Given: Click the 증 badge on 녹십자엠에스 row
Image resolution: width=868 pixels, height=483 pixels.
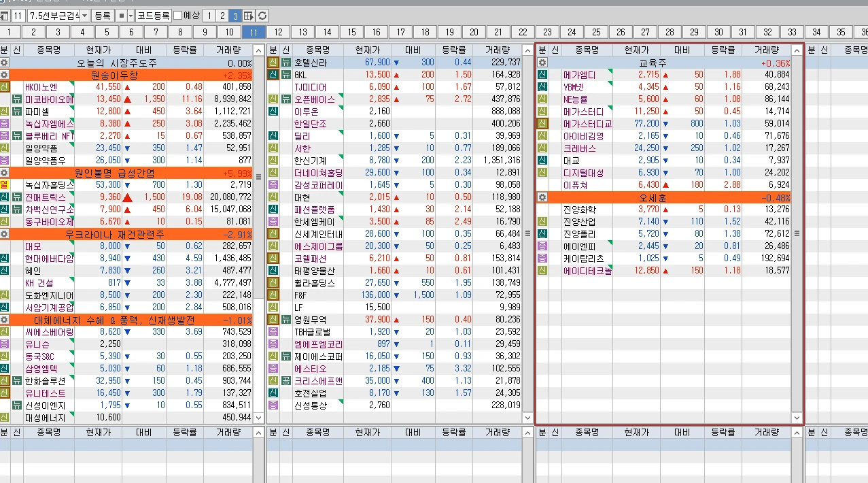Looking at the screenshot, I should 4,124.
